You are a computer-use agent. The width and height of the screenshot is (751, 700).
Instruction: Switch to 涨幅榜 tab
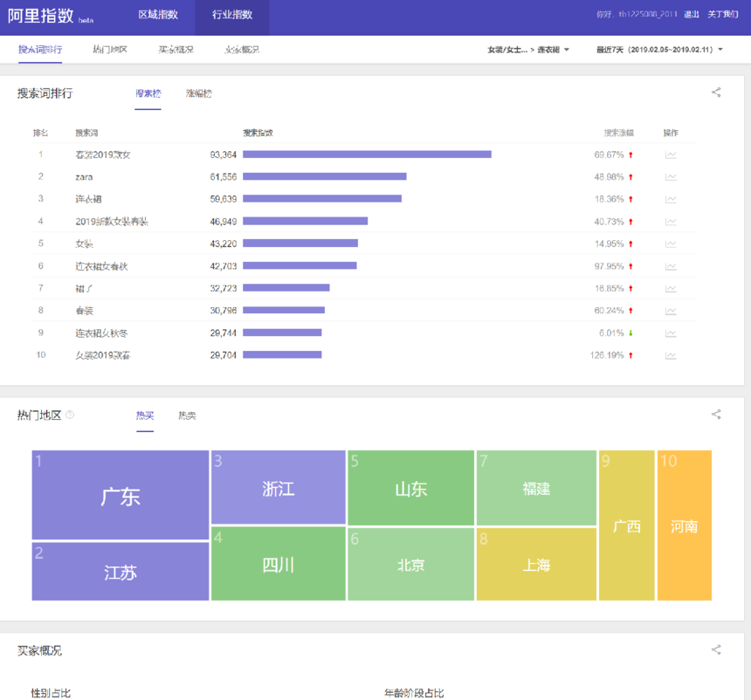pos(199,93)
